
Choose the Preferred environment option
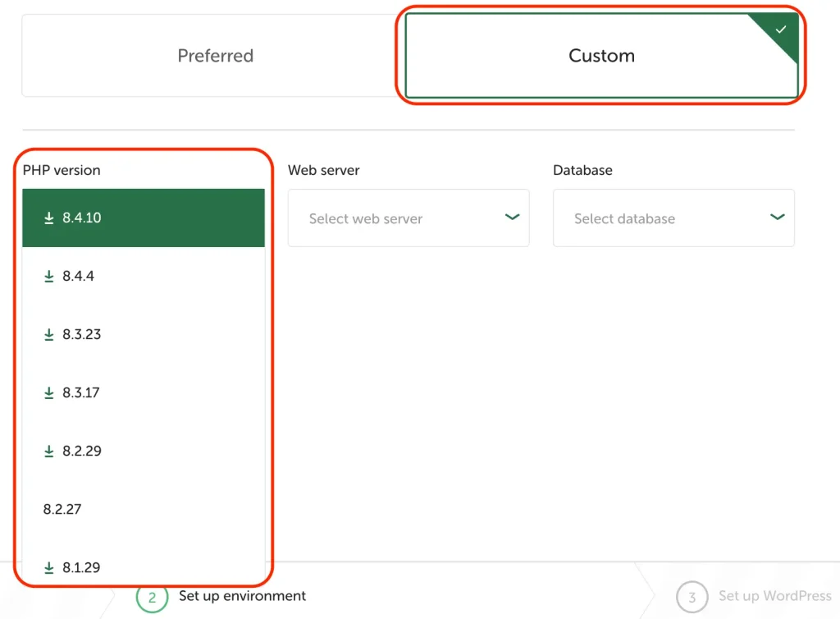tap(215, 56)
